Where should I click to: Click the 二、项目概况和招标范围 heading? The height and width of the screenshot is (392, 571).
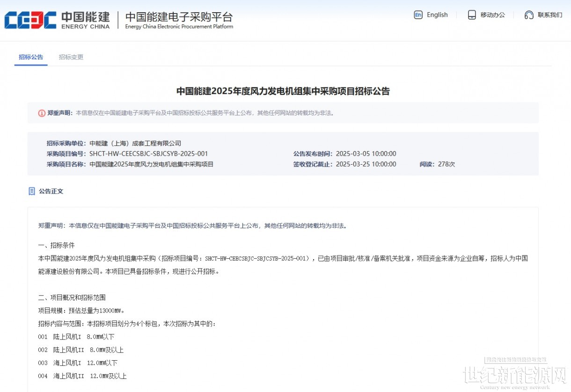72,298
